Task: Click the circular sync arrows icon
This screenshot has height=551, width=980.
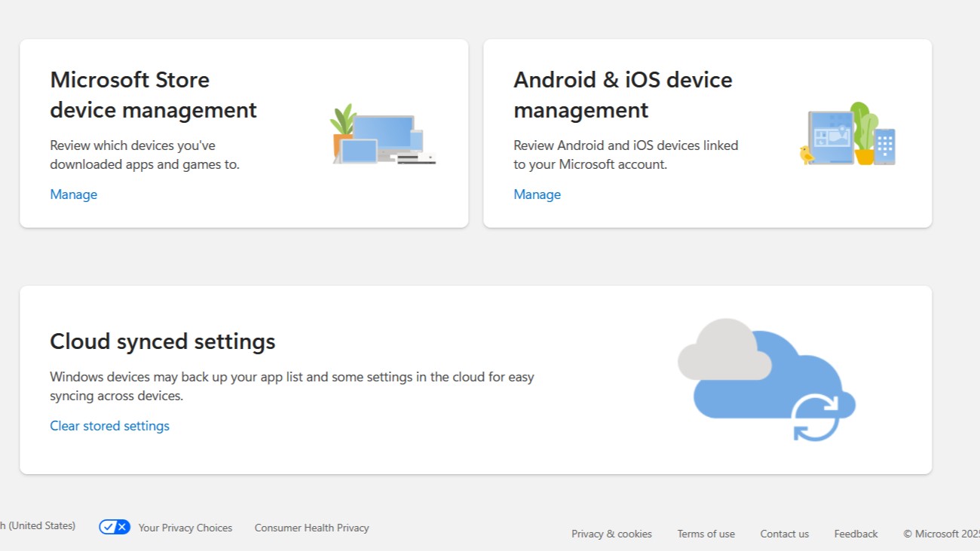Action: point(815,417)
